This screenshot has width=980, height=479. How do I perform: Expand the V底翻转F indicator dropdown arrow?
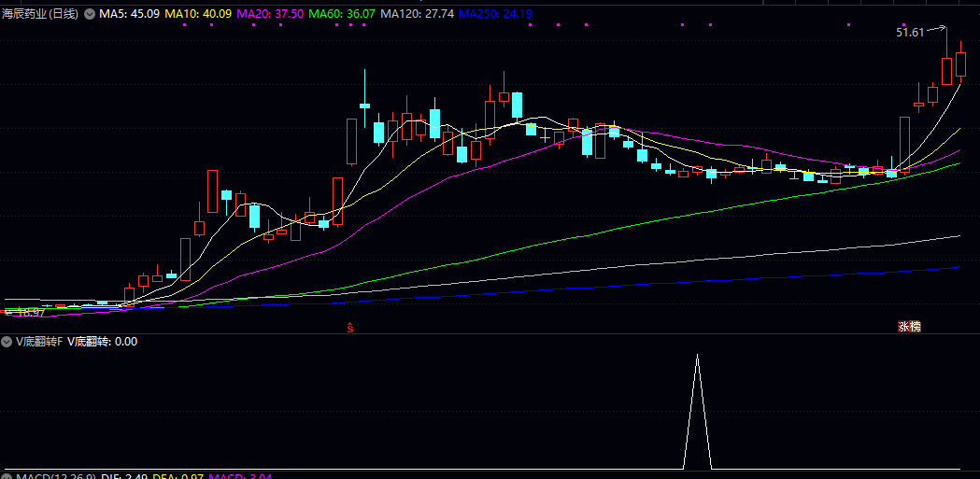[x=7, y=342]
